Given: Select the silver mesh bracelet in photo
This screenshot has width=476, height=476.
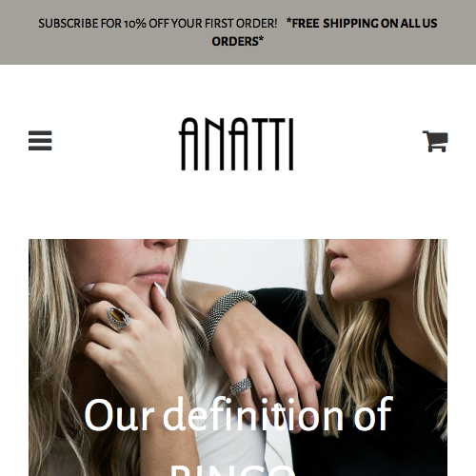Looking at the screenshot, I should [226, 319].
